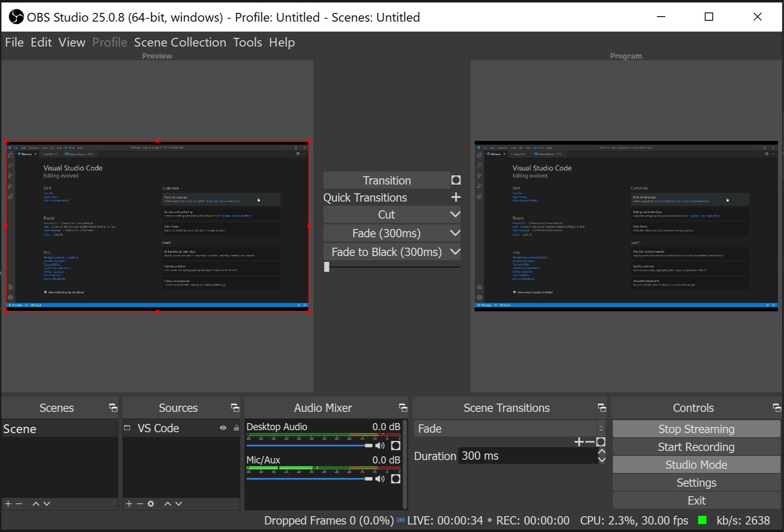Open the Scene Collection menu

click(180, 42)
